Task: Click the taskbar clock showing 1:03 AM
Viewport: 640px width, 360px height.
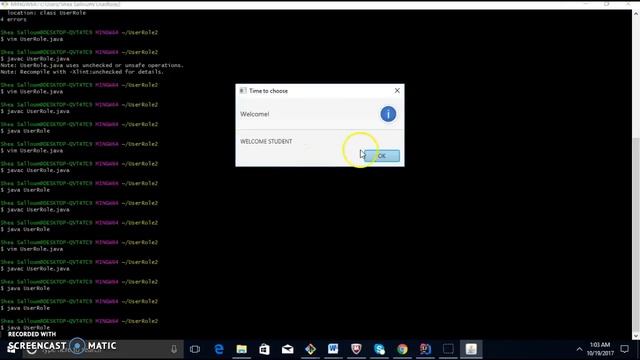Action: (x=600, y=349)
